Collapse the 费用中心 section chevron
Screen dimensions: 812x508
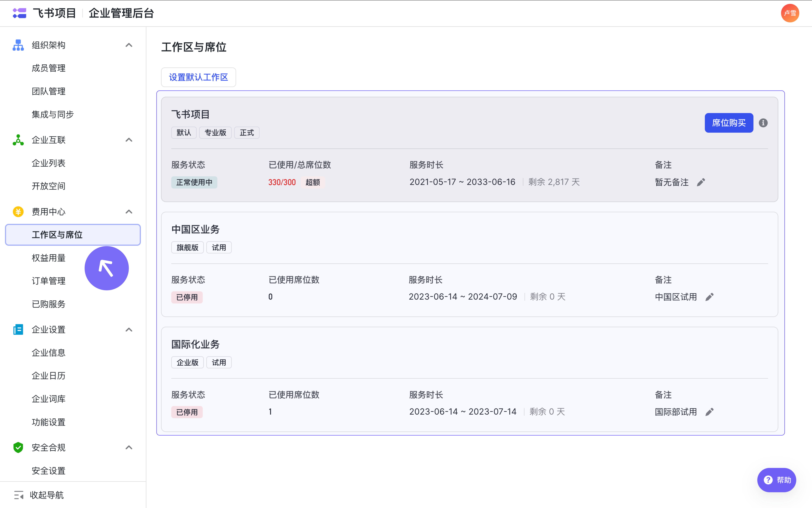point(129,212)
